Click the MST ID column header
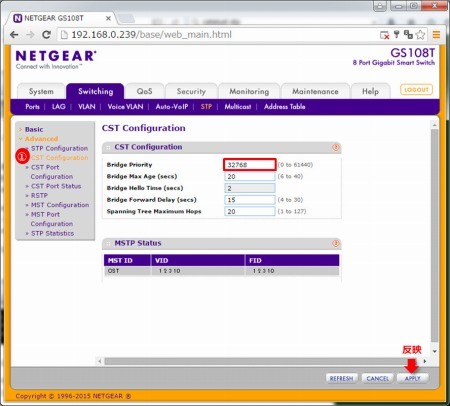 coord(127,260)
